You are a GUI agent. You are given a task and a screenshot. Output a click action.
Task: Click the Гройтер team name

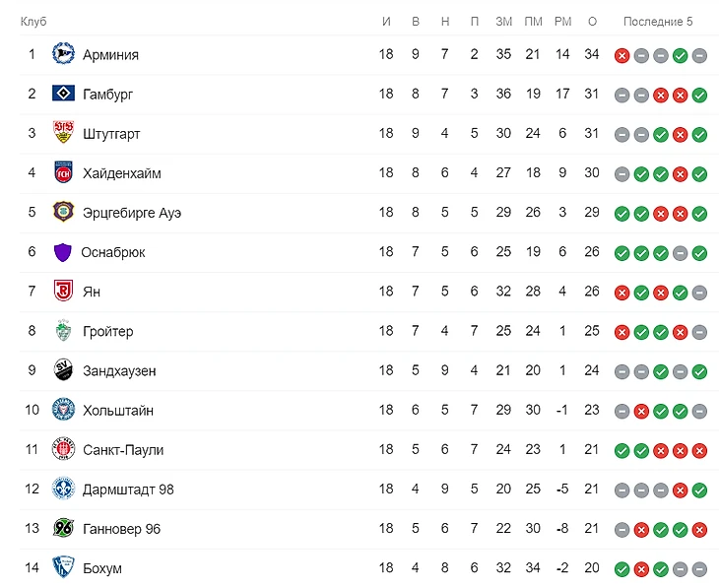108,332
